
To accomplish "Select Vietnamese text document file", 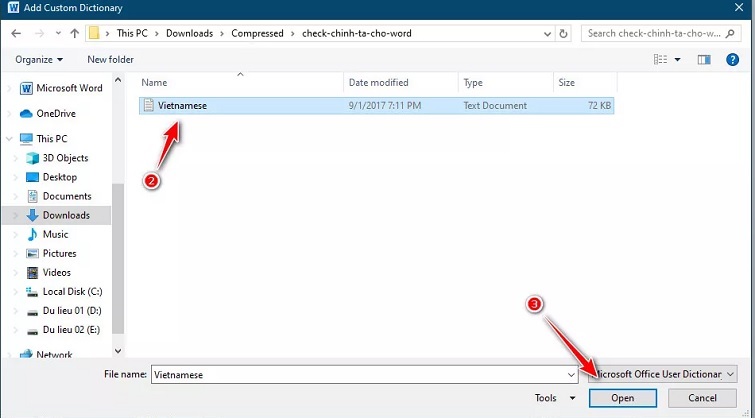I will [x=182, y=105].
